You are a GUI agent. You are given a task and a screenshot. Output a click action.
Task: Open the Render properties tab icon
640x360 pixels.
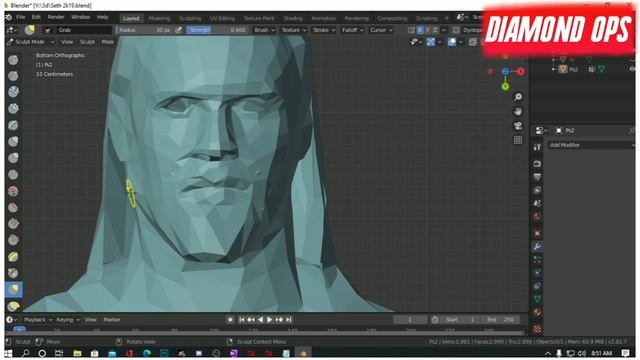[x=537, y=164]
